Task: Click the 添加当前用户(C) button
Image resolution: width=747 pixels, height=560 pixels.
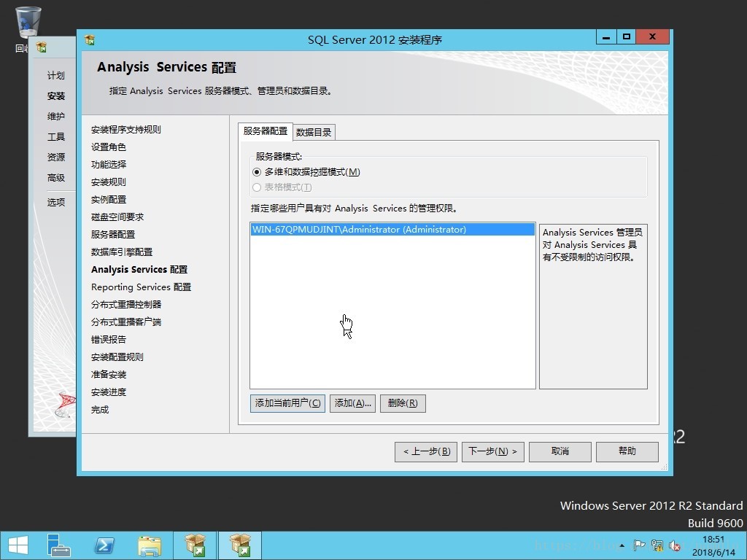Action: click(x=287, y=403)
